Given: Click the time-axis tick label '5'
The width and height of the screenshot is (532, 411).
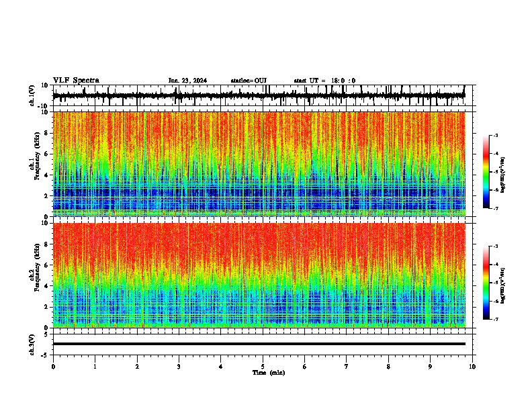Looking at the screenshot, I should point(263,367).
